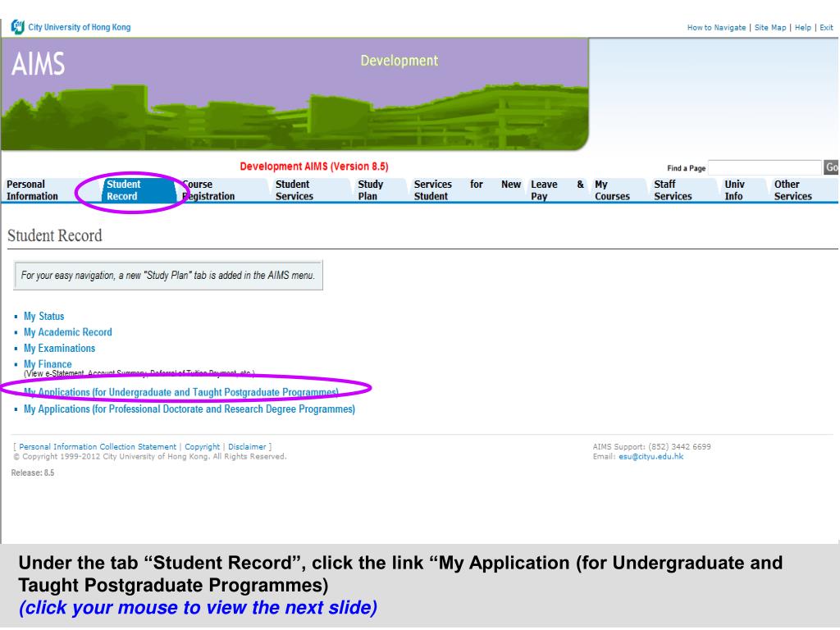Click the Release: 8.5 text
The width and height of the screenshot is (840, 630).
point(33,473)
